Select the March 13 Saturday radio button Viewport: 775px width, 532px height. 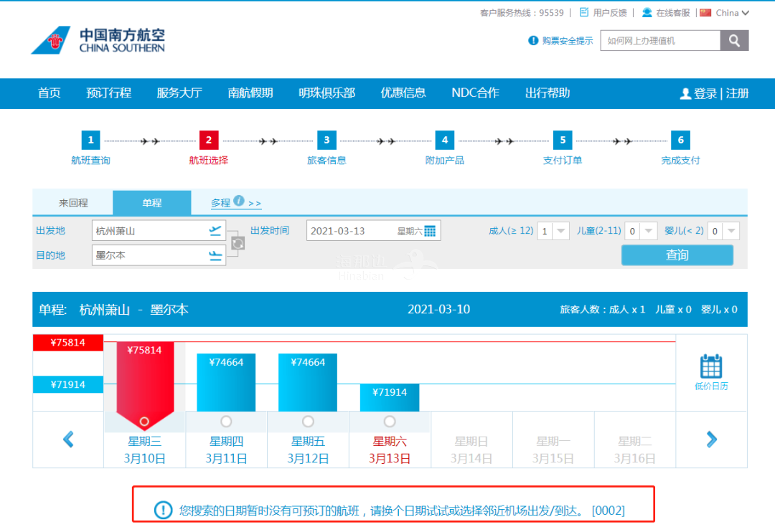tap(390, 421)
